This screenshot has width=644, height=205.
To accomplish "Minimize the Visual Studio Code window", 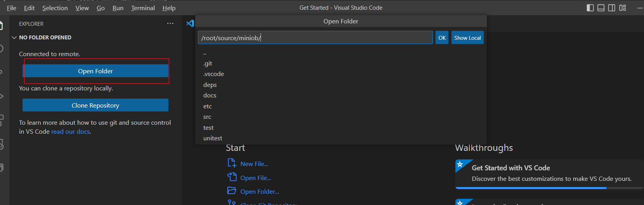I will click(x=640, y=8).
